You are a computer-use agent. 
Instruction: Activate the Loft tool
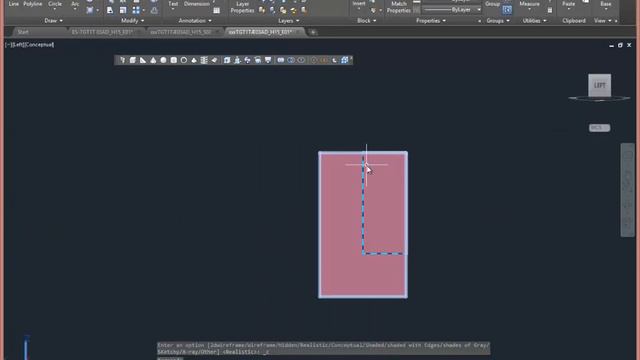click(268, 60)
